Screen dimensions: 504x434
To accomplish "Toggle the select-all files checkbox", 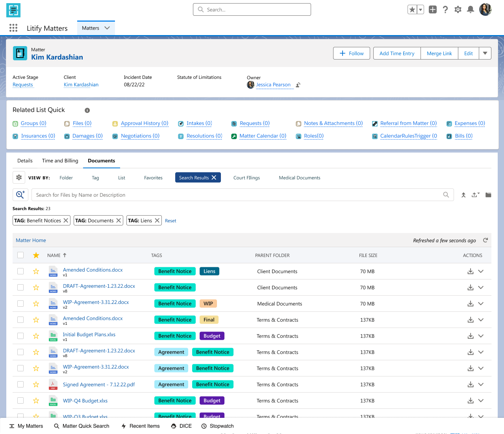I will coord(20,255).
